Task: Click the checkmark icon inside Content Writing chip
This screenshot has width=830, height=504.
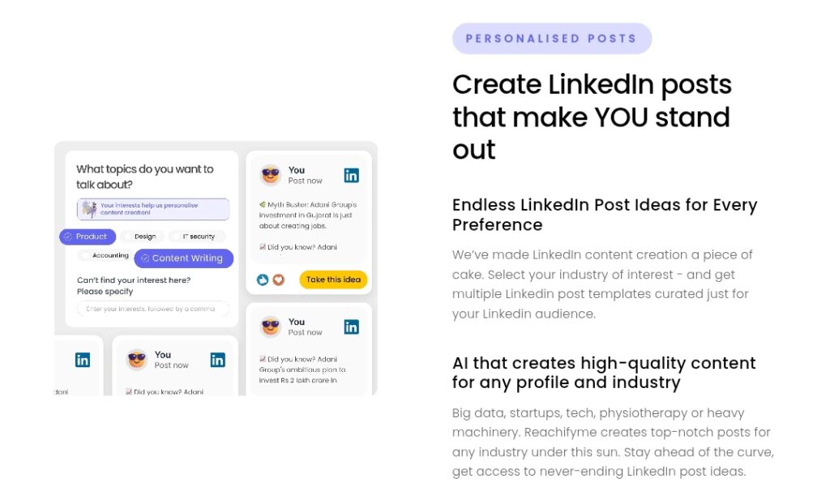Action: 146,258
